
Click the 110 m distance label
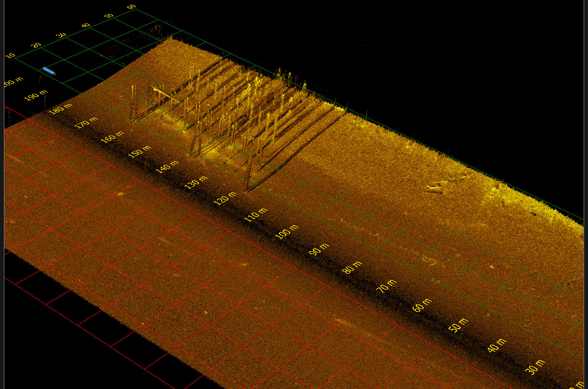click(255, 214)
